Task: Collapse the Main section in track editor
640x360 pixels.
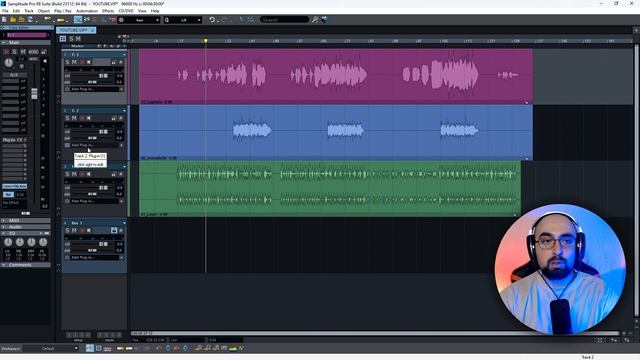Action: click(x=4, y=42)
